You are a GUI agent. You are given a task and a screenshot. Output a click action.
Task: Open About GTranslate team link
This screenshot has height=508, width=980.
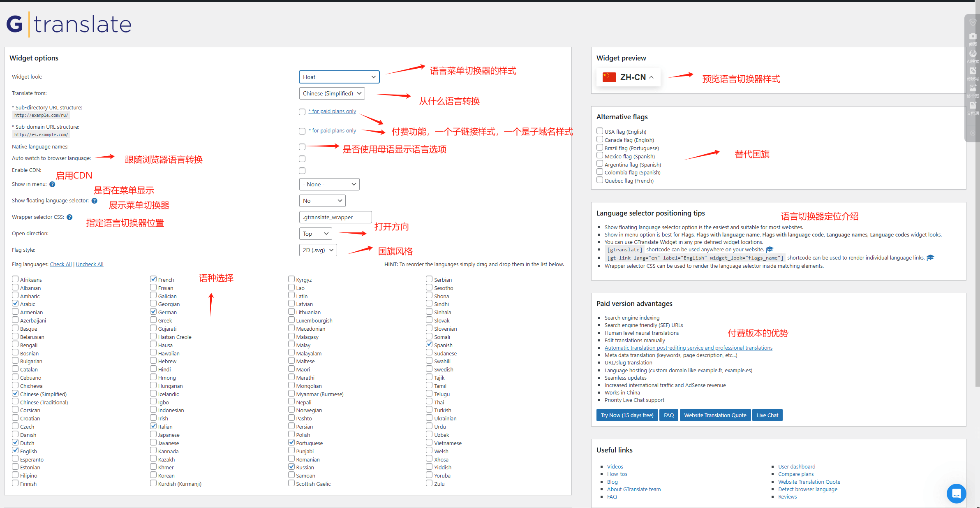click(x=634, y=489)
